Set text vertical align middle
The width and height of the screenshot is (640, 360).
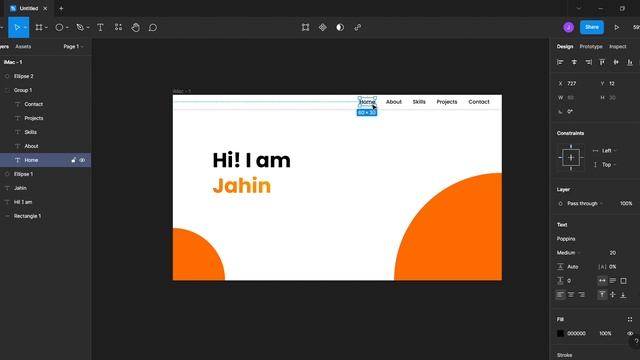[x=613, y=294]
